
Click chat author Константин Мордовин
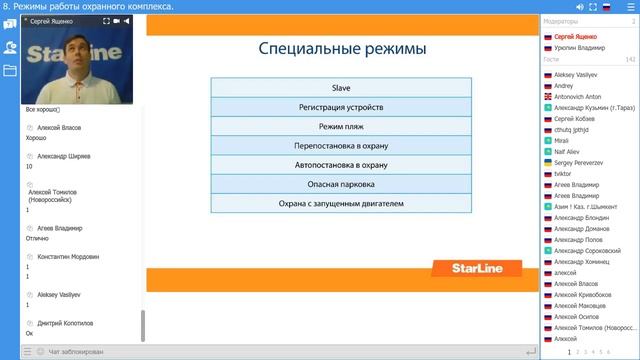click(x=68, y=257)
